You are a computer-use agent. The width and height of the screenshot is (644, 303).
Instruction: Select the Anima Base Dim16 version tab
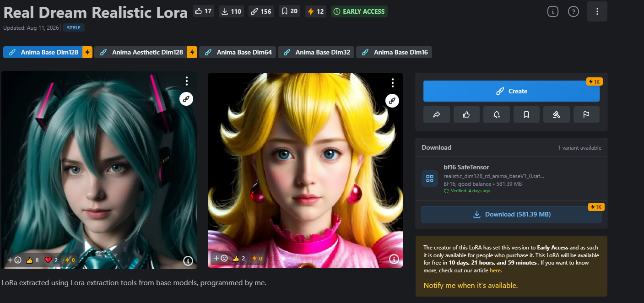click(394, 52)
